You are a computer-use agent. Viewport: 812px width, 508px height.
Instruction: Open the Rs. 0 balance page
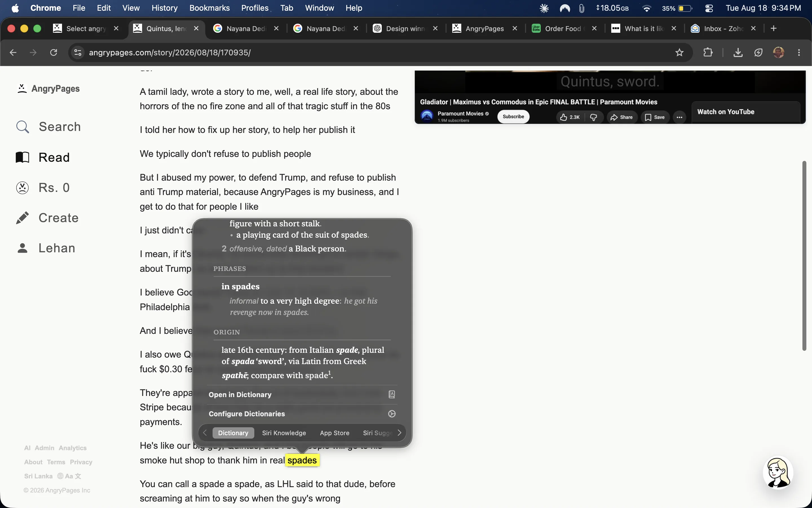coord(43,187)
